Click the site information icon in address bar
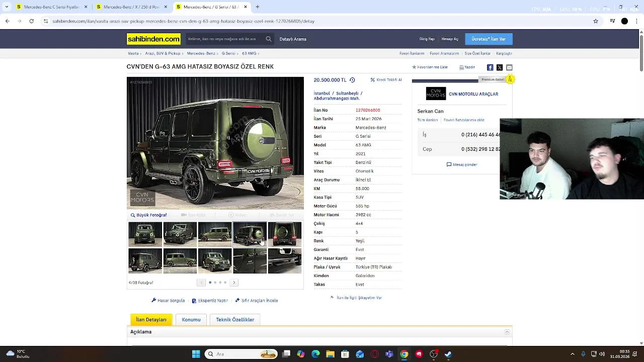The height and width of the screenshot is (362, 644). (x=46, y=21)
